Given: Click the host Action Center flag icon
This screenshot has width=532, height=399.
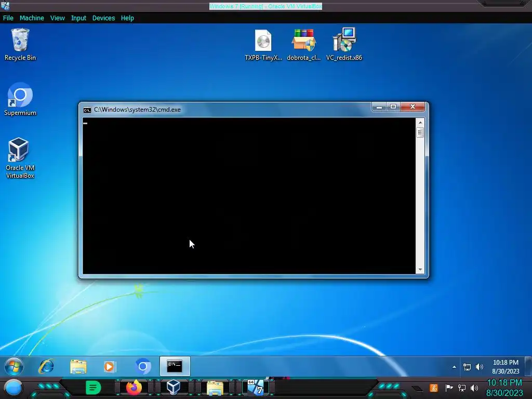Looking at the screenshot, I should click(449, 388).
